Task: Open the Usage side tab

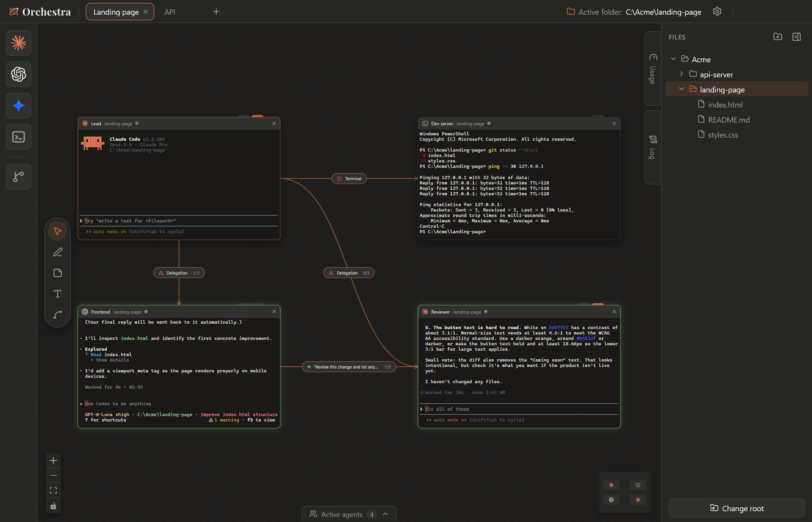Action: [653, 69]
